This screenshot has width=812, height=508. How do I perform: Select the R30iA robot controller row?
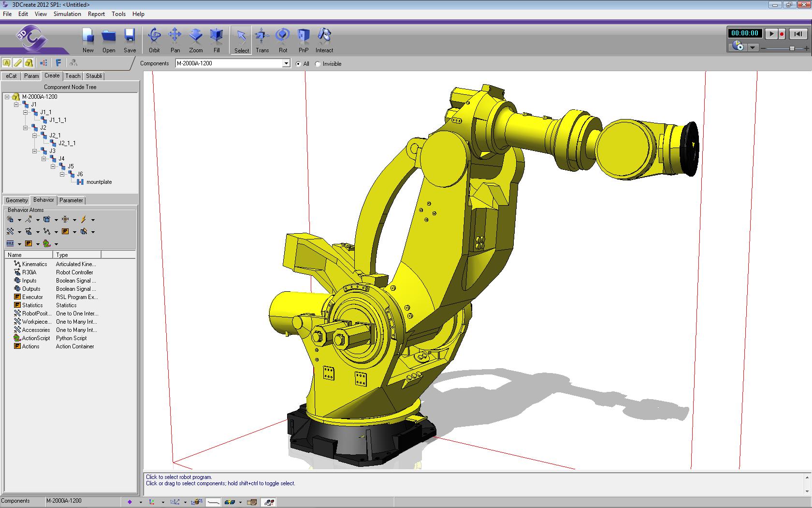pyautogui.click(x=53, y=272)
